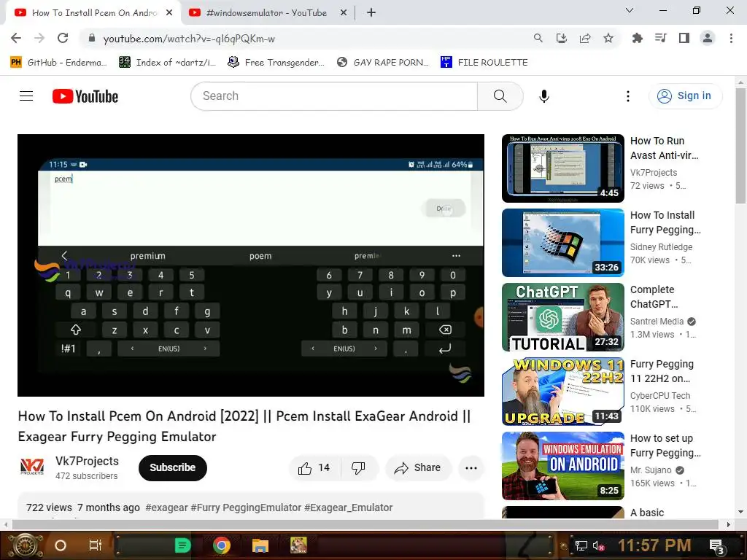Open the Windows 11 22H2 upgrade thumbnail
The width and height of the screenshot is (747, 560).
562,392
